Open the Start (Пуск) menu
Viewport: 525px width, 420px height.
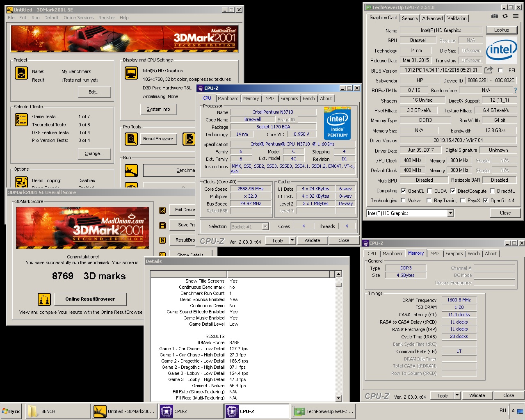click(11, 411)
